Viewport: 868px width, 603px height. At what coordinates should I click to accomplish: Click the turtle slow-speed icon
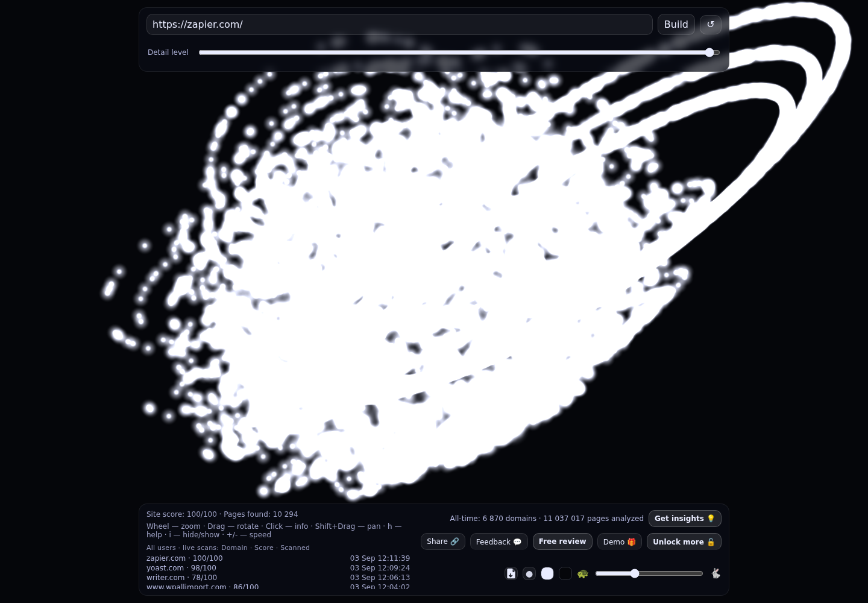(582, 573)
